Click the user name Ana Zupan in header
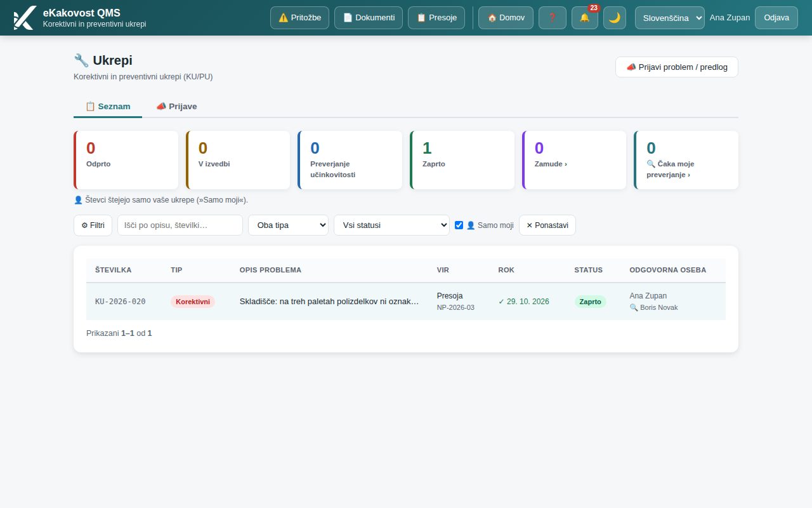812x508 pixels. coord(730,18)
